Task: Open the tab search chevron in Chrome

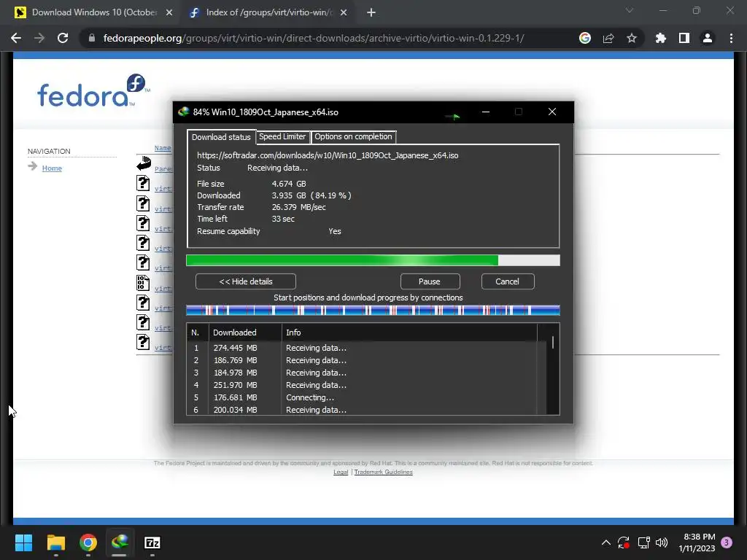Action: 630,10
